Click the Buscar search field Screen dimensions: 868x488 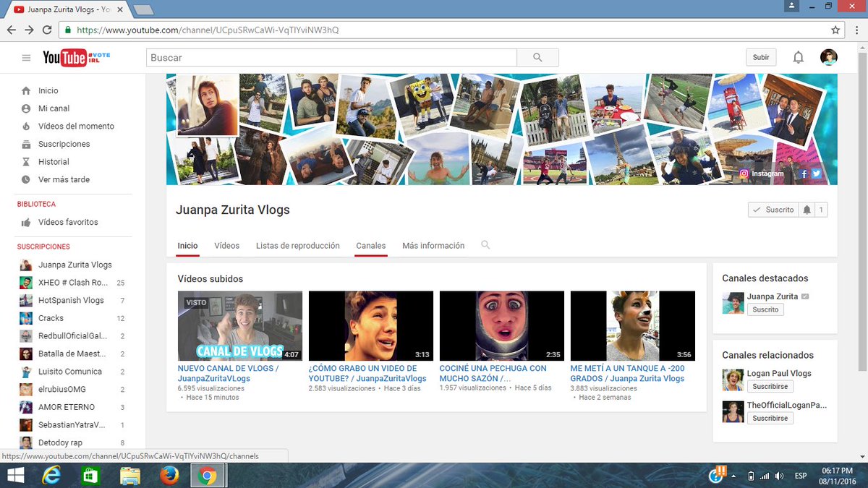331,58
